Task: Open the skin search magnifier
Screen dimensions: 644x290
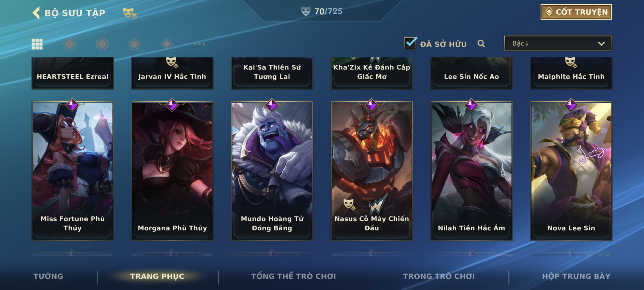Action: coord(481,44)
